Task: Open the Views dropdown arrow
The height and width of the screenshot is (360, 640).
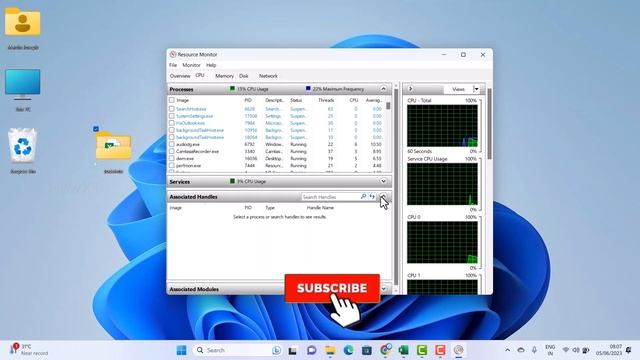Action: [x=476, y=89]
